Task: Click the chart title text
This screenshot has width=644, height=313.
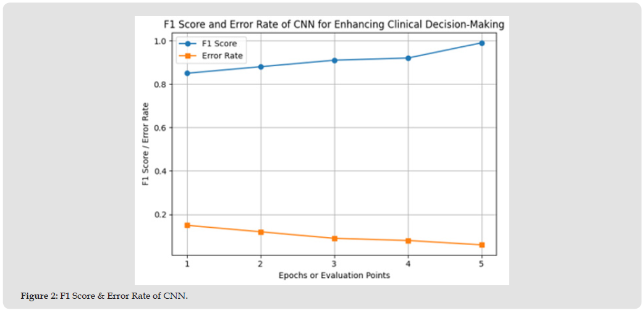Action: tap(334, 25)
